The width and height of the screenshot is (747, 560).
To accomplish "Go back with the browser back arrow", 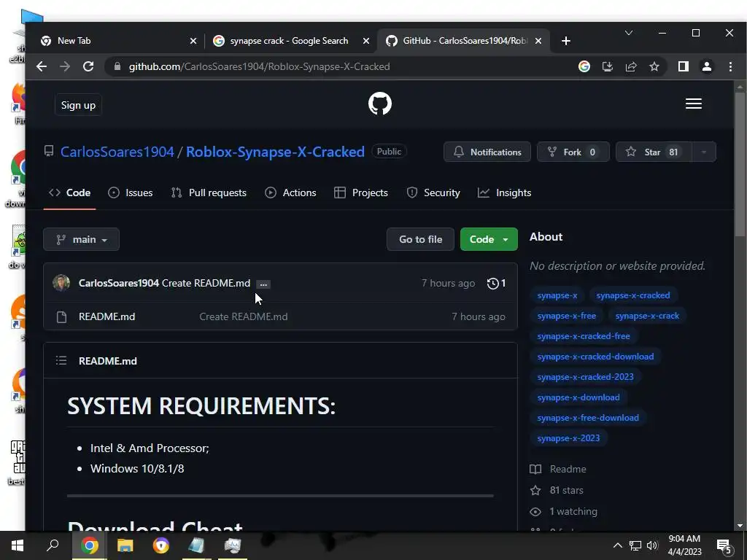I will (42, 66).
